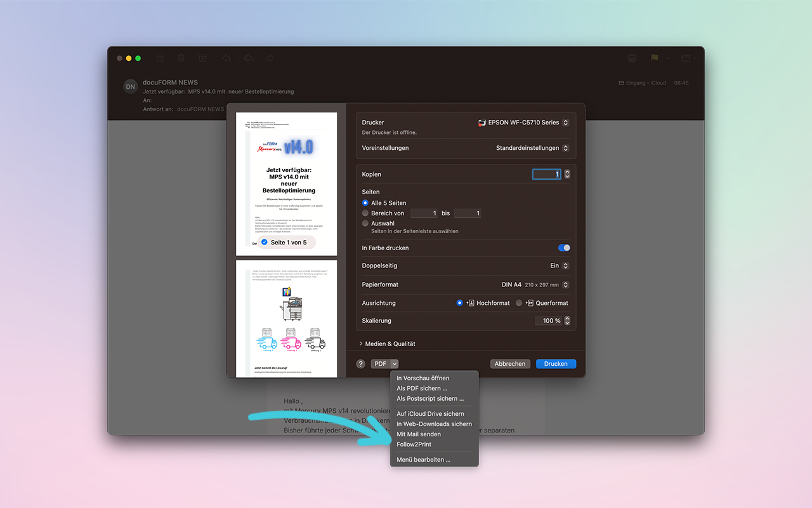Select the Bereich von radio button

point(365,213)
